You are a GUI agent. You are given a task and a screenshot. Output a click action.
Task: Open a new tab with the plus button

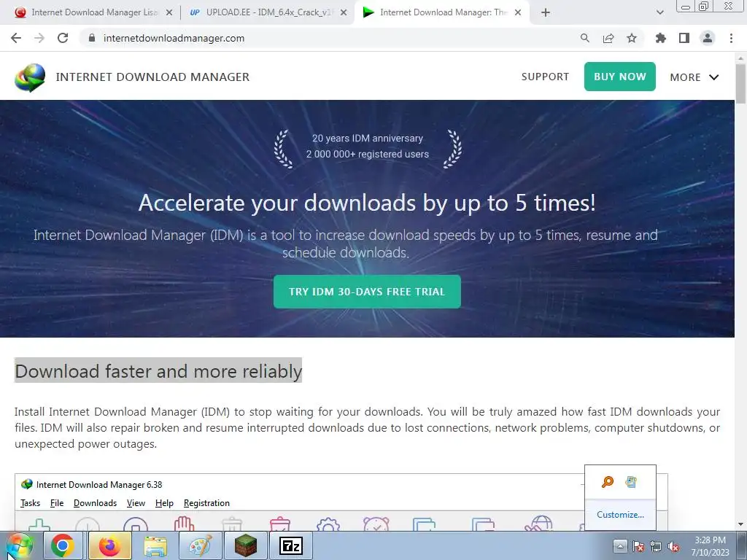(x=546, y=13)
